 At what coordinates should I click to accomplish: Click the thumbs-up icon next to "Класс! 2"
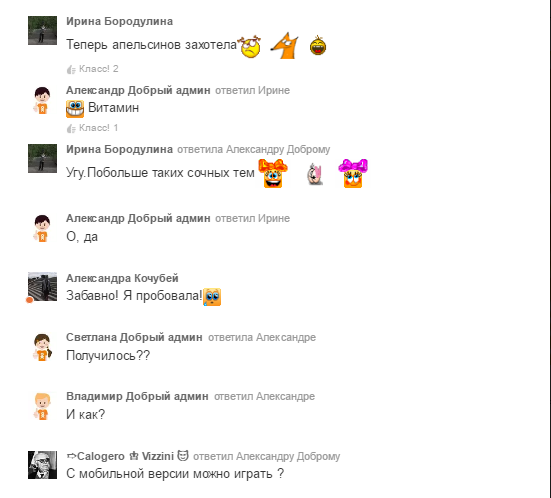(x=71, y=70)
